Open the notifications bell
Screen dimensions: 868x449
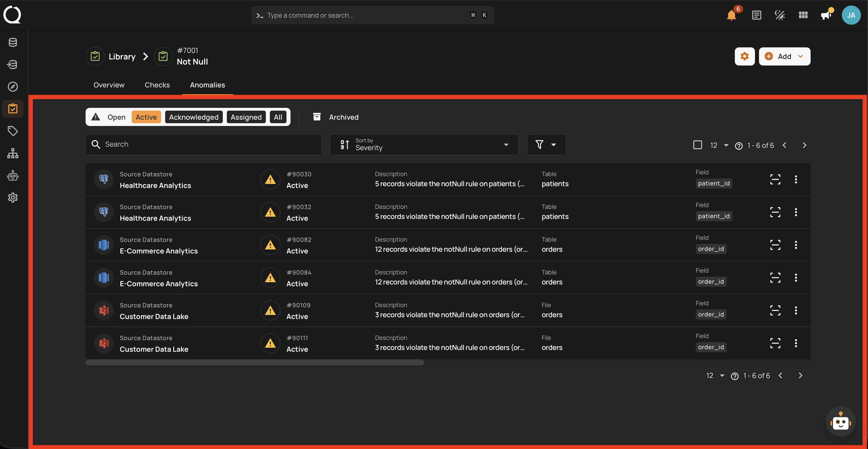[x=732, y=15]
